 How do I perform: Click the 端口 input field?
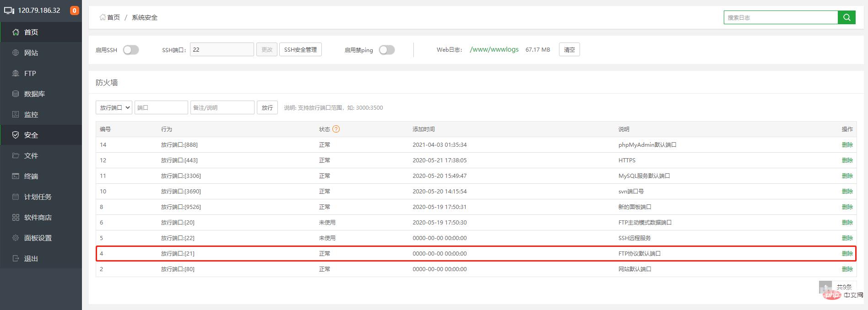161,107
